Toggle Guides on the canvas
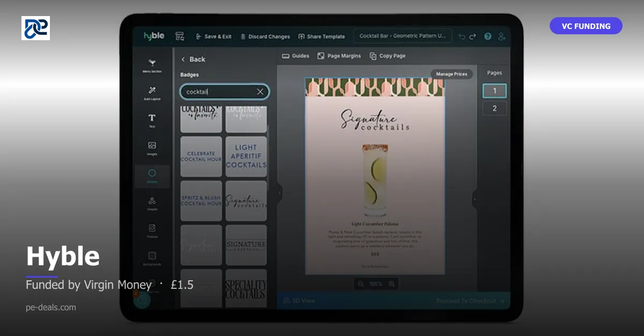644x336 pixels. pos(296,56)
